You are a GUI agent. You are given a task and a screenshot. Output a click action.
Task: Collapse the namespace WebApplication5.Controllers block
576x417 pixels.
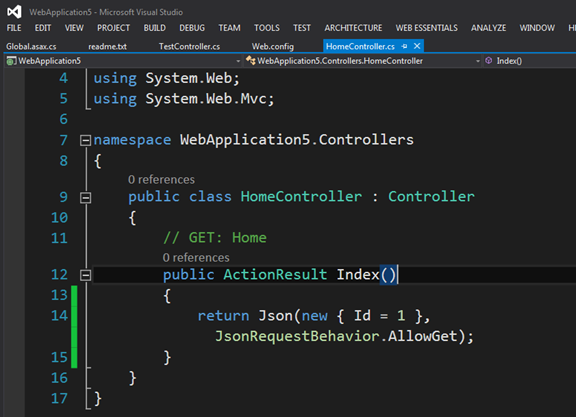pyautogui.click(x=85, y=140)
